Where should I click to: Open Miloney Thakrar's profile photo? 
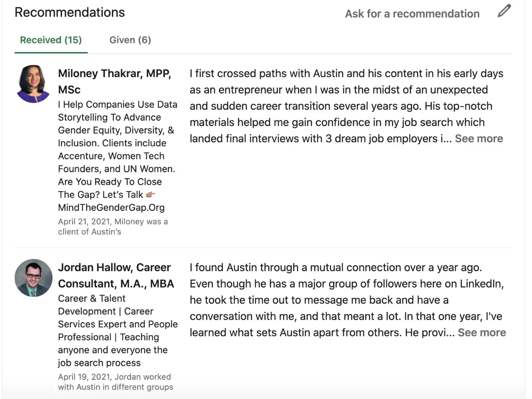coord(34,84)
